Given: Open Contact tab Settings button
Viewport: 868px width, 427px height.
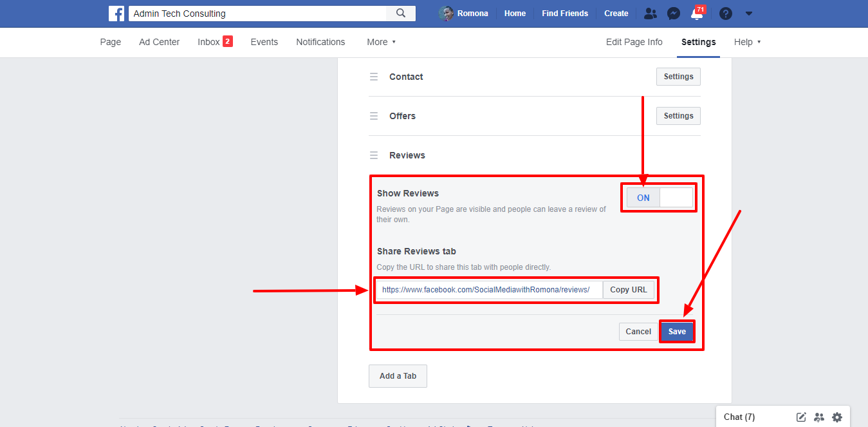Looking at the screenshot, I should (678, 77).
